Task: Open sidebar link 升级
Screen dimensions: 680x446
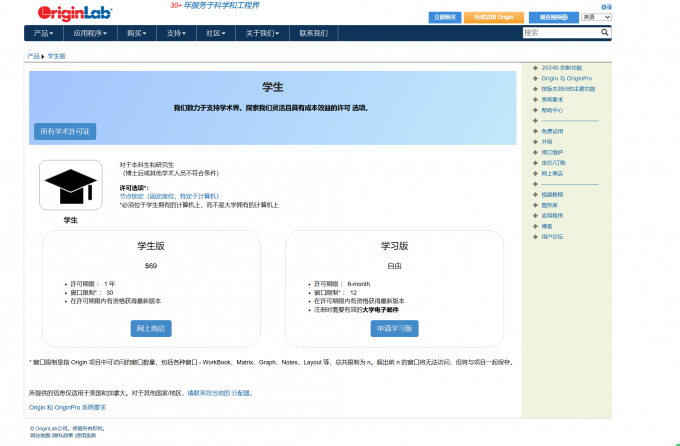Action: coord(547,142)
